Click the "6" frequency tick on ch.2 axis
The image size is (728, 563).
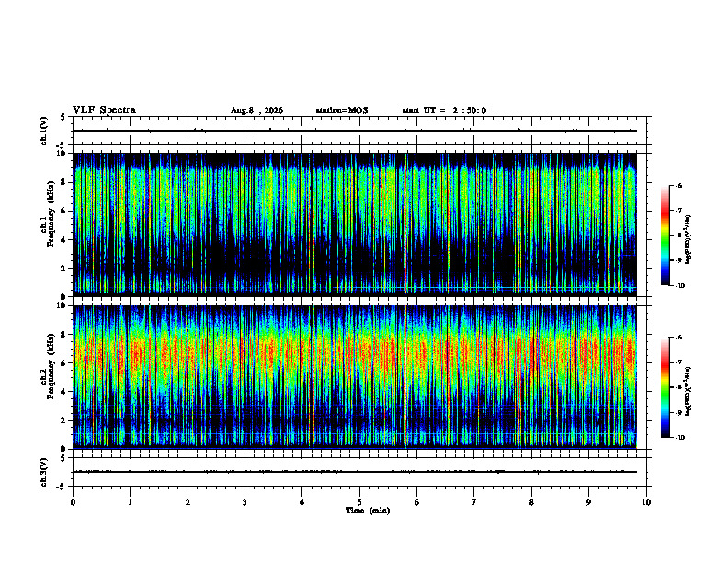click(x=64, y=363)
